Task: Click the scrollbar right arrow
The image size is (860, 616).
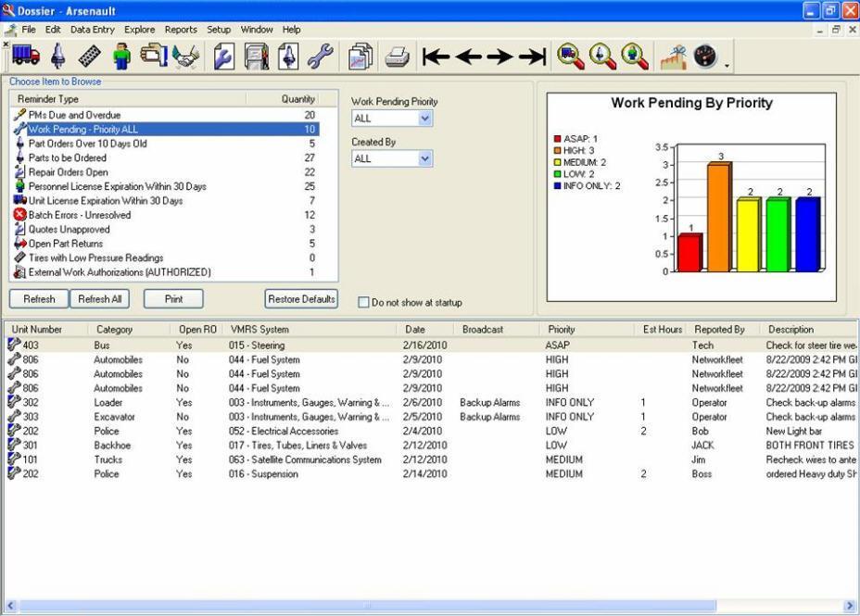Action: click(850, 606)
